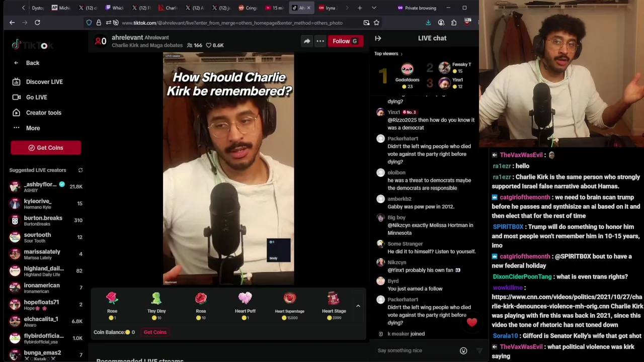
Task: Send a Tiny Diny gift
Action: [156, 306]
